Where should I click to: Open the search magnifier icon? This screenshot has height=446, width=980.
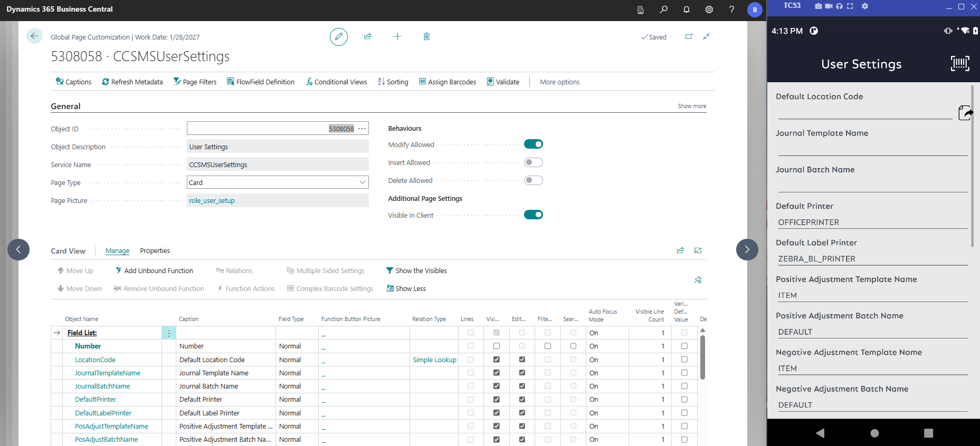click(663, 9)
